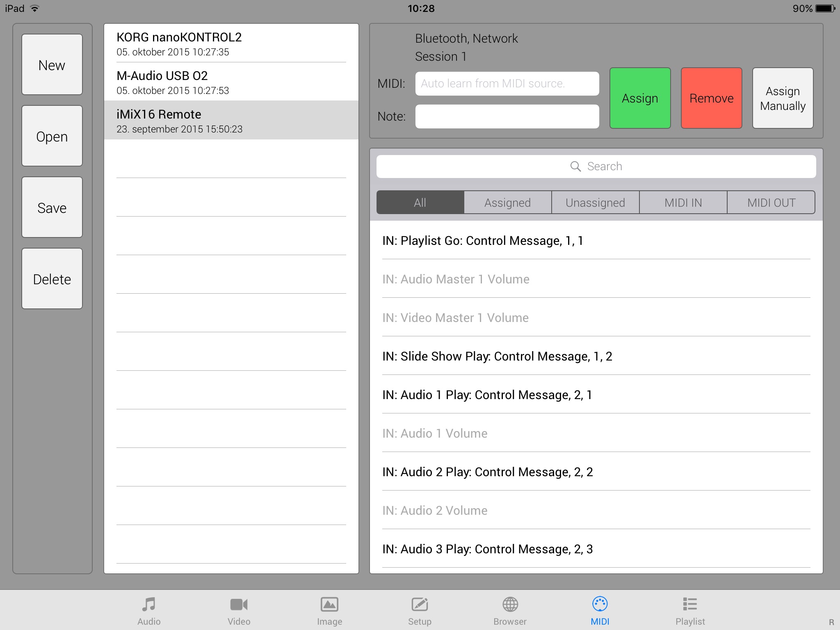Click the New session button
The image size is (840, 630).
[52, 64]
